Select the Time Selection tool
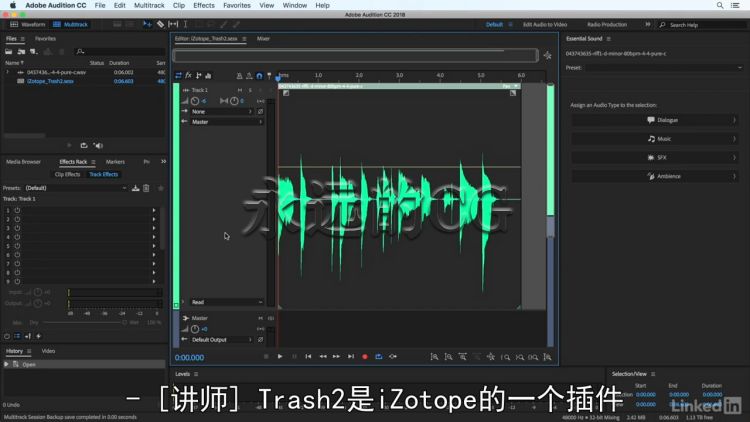 pyautogui.click(x=186, y=24)
